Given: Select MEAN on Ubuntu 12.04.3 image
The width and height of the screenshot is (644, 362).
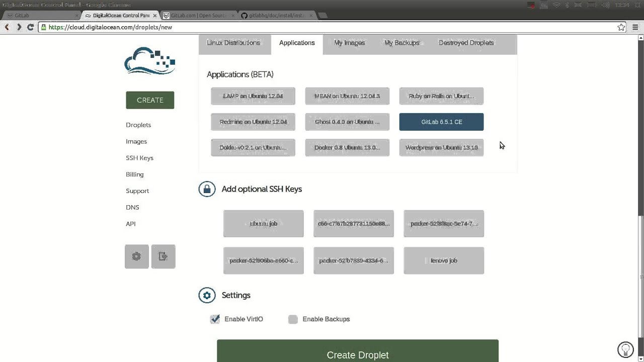Looking at the screenshot, I should tap(347, 96).
